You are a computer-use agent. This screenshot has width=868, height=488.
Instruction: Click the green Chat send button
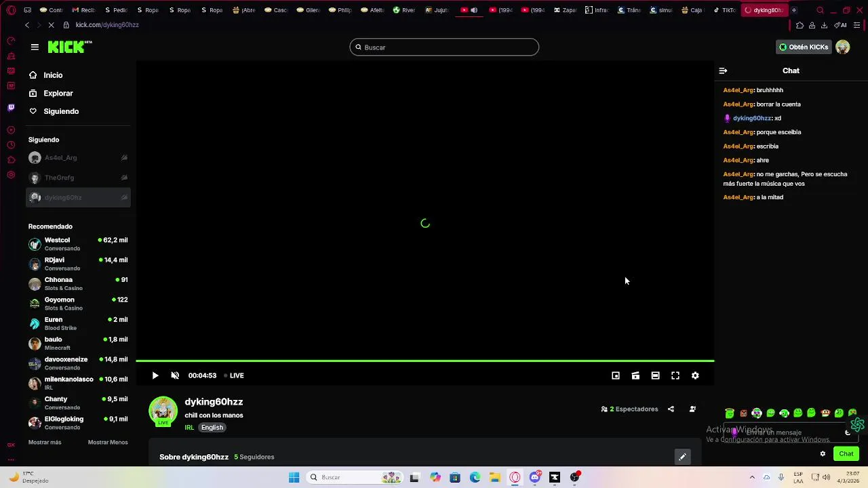point(846,454)
